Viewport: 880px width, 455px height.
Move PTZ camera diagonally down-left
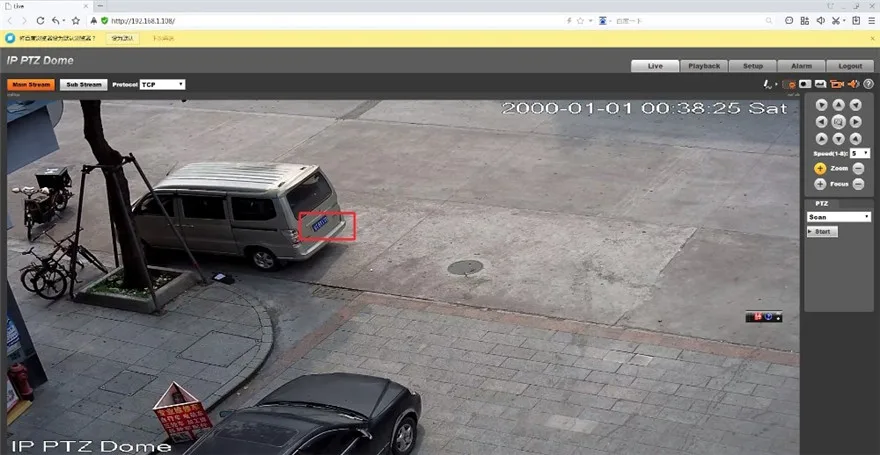click(x=822, y=139)
